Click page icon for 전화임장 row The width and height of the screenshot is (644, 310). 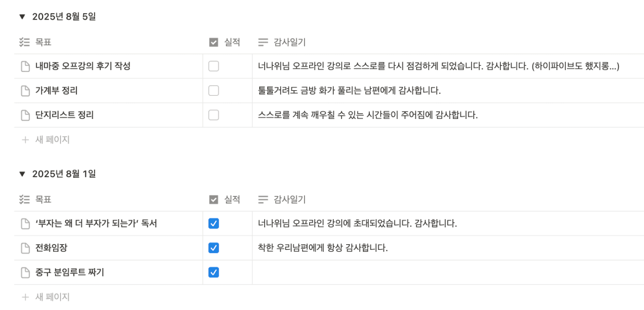pos(26,248)
